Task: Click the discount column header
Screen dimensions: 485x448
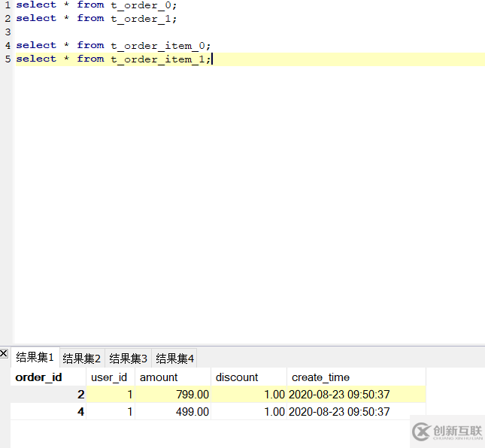Action: tap(237, 377)
